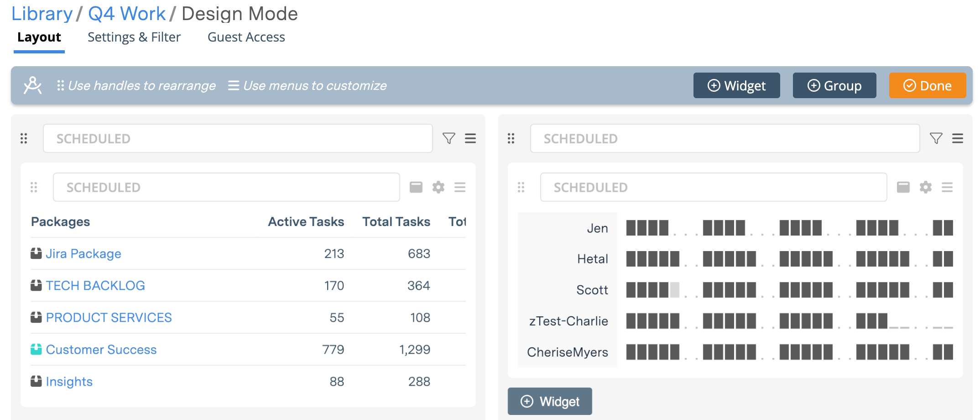980x420 pixels.
Task: Click the gear settings icon in the schedule bars widget
Action: 926,187
